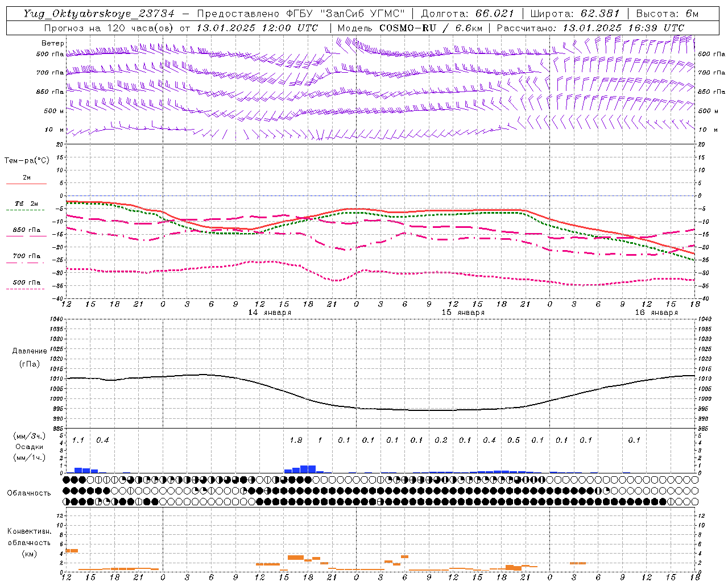
Task: Click the 'Модель COSMO-RU / 6.6км' text
Action: tap(409, 28)
